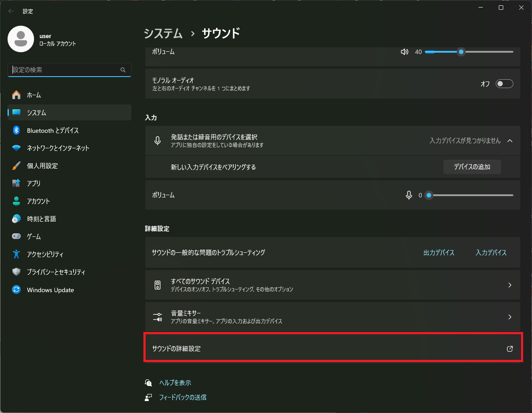Screen dimensions: 532x413
Task: Select ネットワークとインターネット in the sidebar
Action: [x=58, y=148]
